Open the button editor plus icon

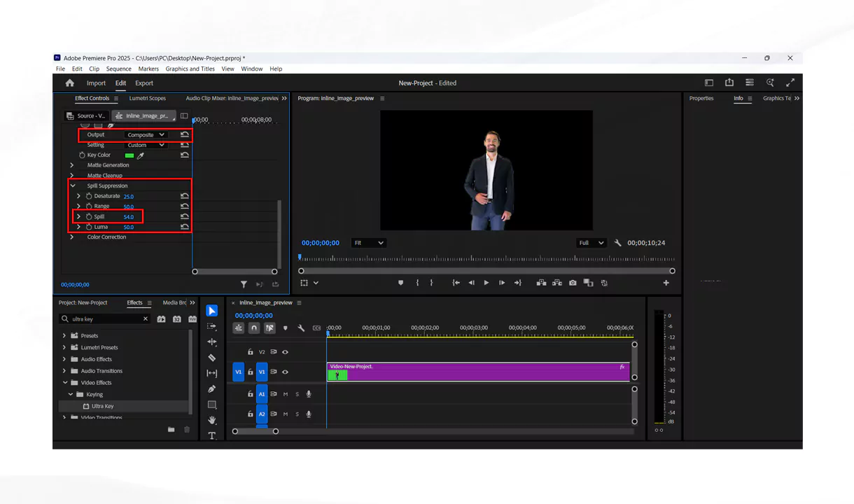[666, 283]
